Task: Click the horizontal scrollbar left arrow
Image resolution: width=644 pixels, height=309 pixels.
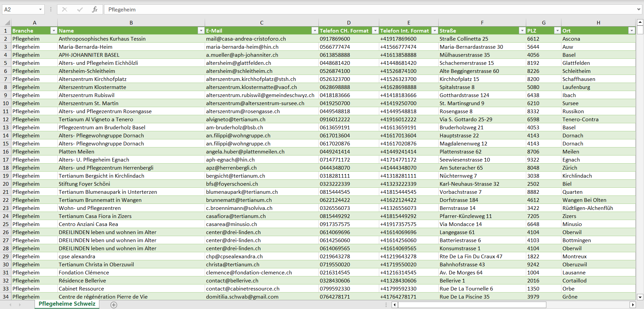Action: click(x=395, y=305)
